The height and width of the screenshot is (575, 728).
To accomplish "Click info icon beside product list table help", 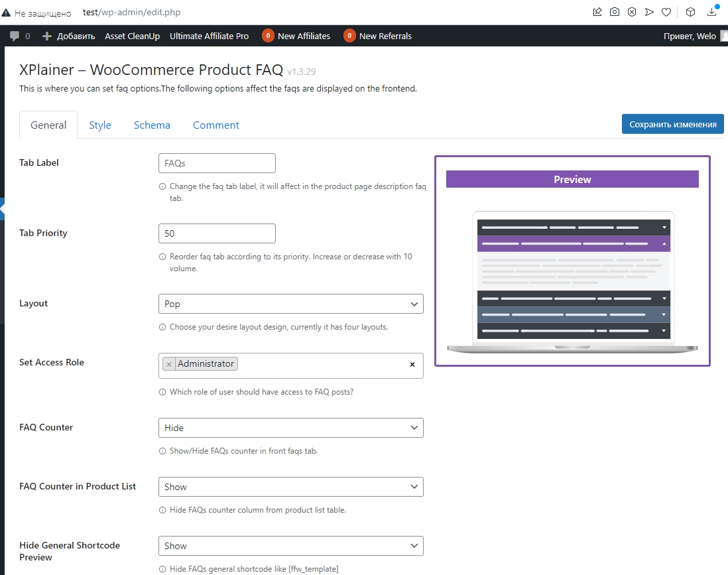I will 162,510.
